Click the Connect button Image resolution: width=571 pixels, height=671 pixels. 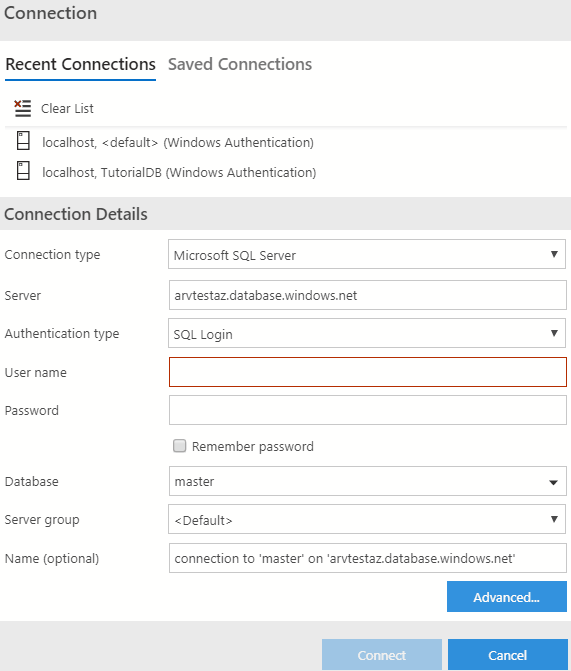382,655
